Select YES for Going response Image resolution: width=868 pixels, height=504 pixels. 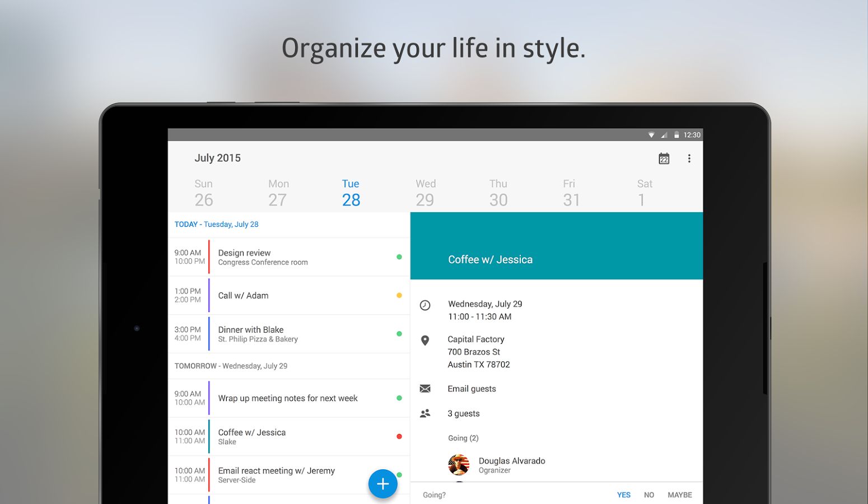click(623, 495)
